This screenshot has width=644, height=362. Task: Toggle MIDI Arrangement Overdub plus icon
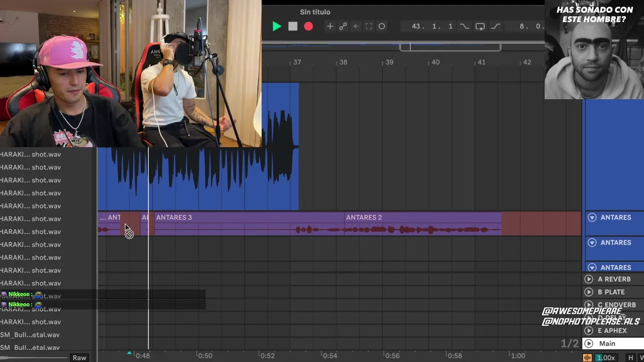tap(330, 26)
